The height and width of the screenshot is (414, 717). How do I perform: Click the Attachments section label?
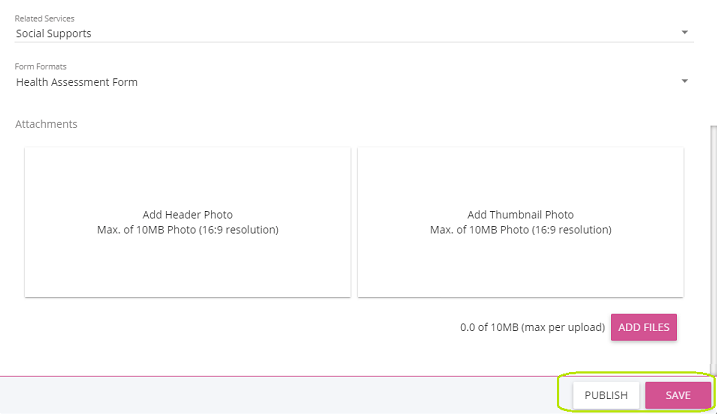(x=46, y=124)
